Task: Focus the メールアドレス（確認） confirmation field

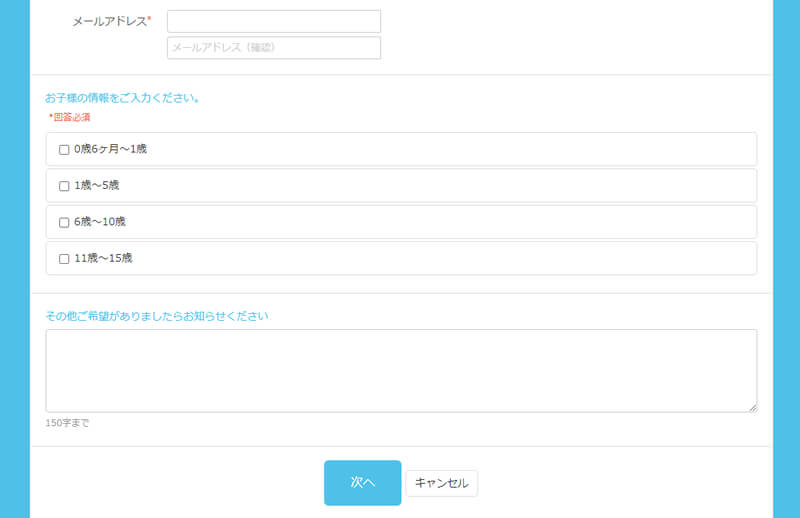Action: pos(273,48)
